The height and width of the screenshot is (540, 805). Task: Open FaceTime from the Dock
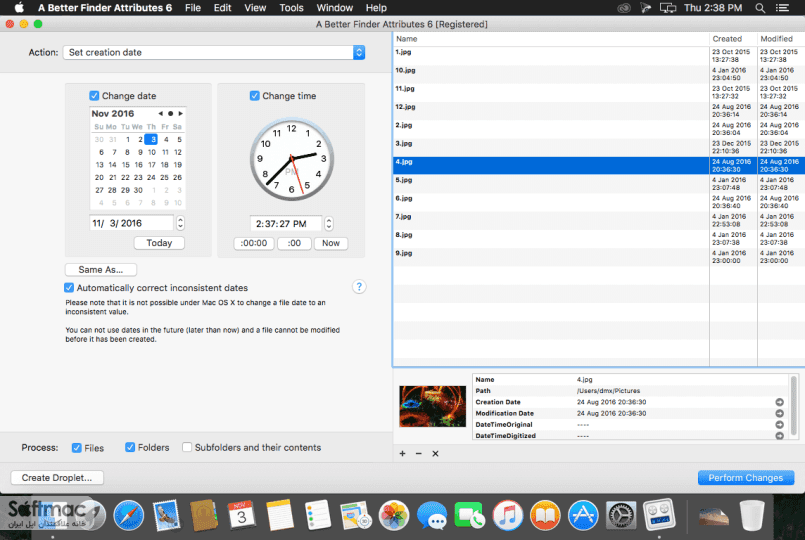coord(469,515)
